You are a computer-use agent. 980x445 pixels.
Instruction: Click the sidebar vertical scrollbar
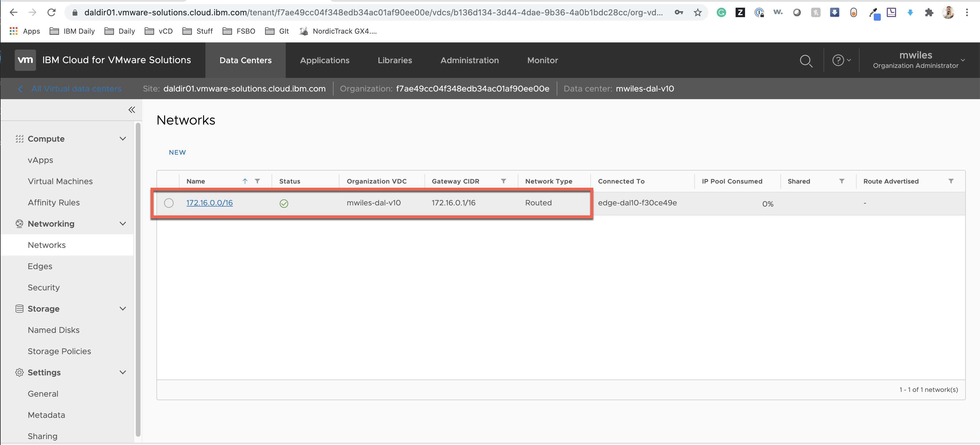tap(138, 279)
